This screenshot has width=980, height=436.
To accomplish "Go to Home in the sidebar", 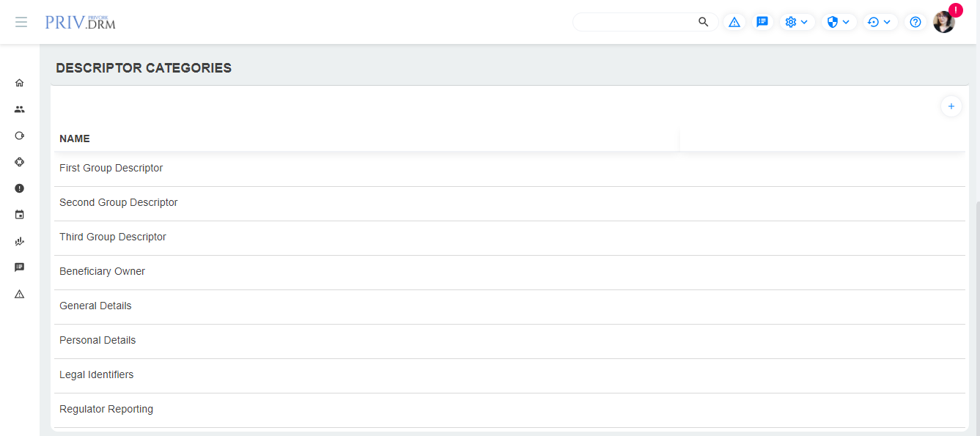I will [20, 83].
